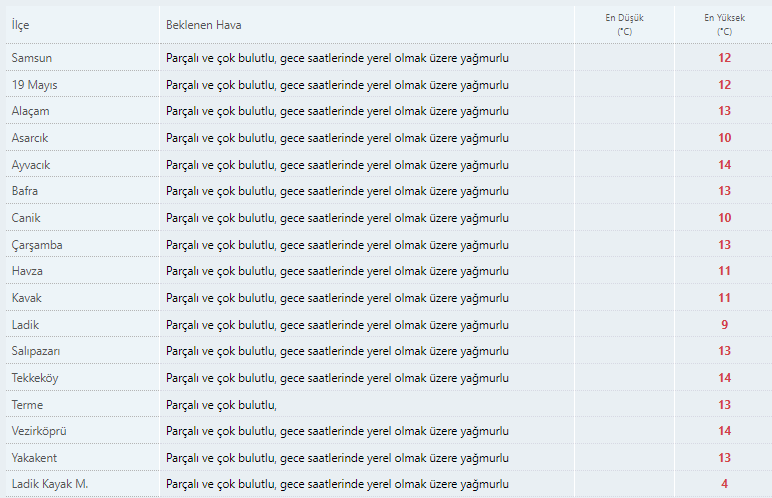Click Asarcık's highest temperature 10

pos(724,138)
